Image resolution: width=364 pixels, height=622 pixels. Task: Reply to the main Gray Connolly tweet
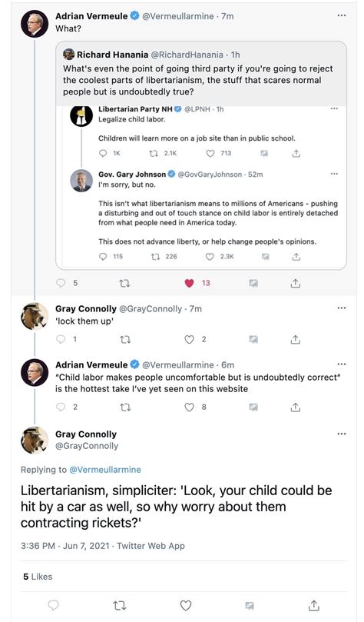[54, 605]
